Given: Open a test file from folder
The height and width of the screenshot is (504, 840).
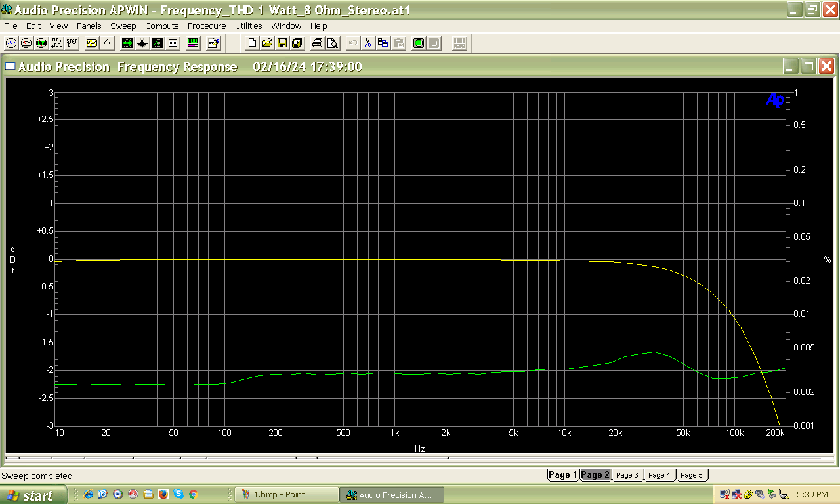Looking at the screenshot, I should 267,43.
